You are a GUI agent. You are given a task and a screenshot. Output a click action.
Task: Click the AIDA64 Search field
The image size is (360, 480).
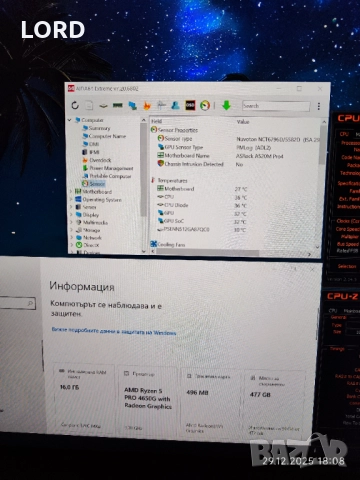(x=276, y=106)
